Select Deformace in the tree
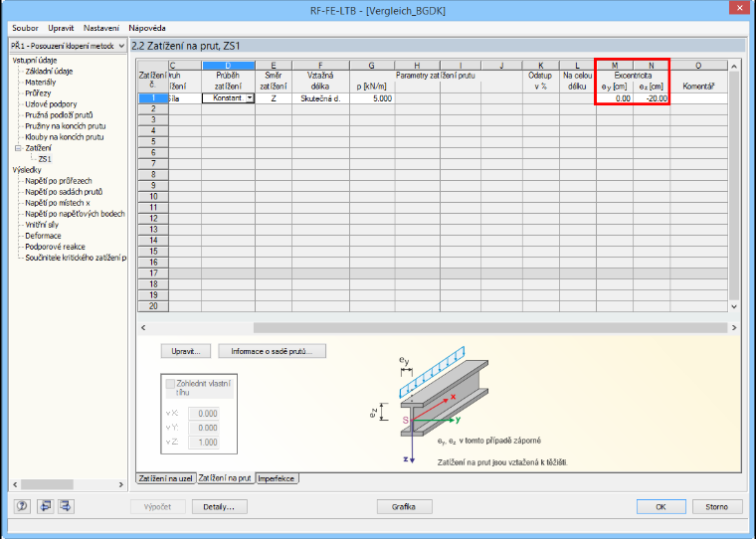This screenshot has height=539, width=756. click(x=43, y=236)
